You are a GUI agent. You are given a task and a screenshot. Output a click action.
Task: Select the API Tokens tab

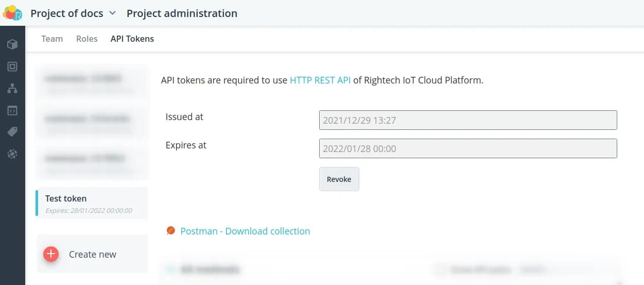(132, 39)
